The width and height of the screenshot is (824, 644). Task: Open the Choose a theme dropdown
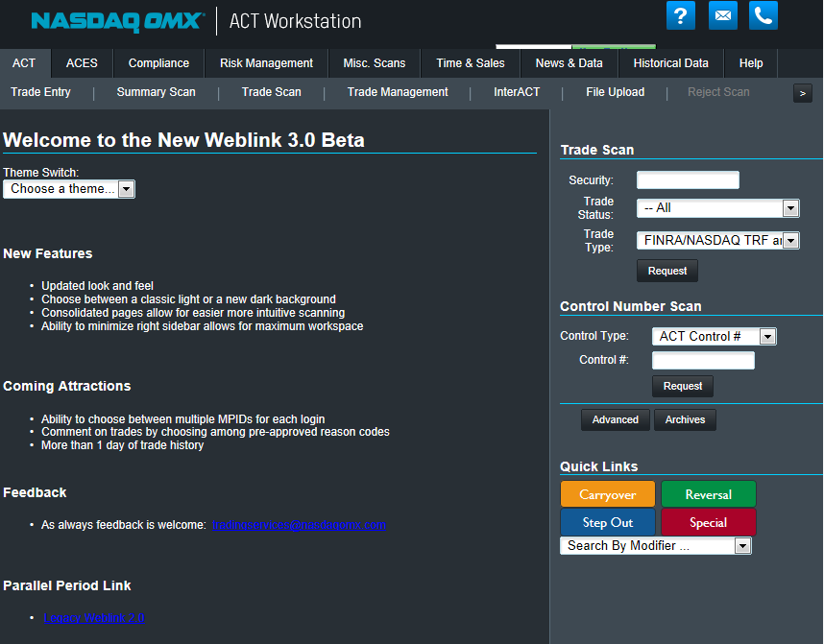click(69, 189)
